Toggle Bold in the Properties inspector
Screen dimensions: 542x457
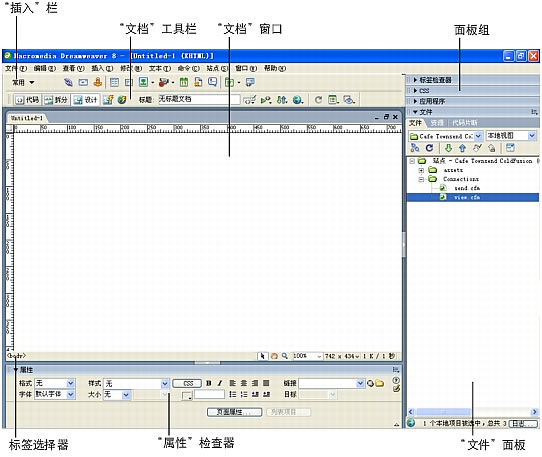point(208,383)
